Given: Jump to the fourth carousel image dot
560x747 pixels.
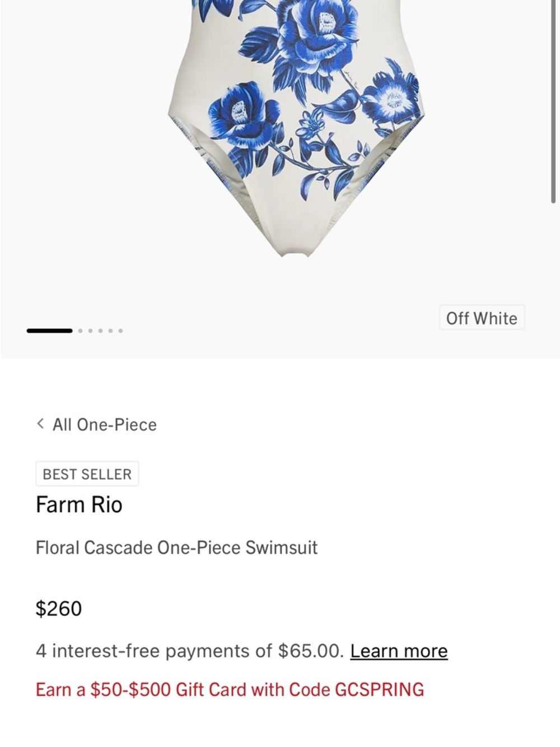Looking at the screenshot, I should [x=101, y=331].
